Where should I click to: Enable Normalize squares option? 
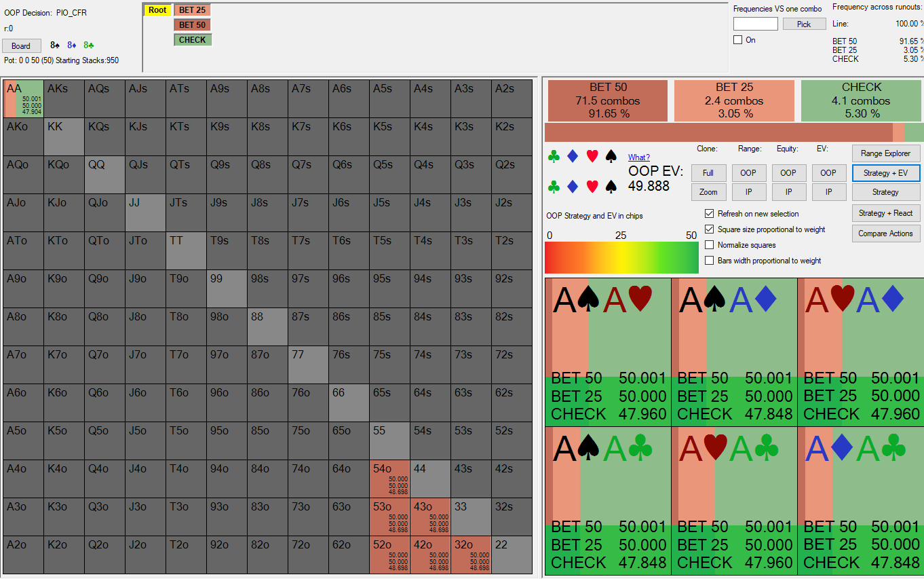click(710, 245)
